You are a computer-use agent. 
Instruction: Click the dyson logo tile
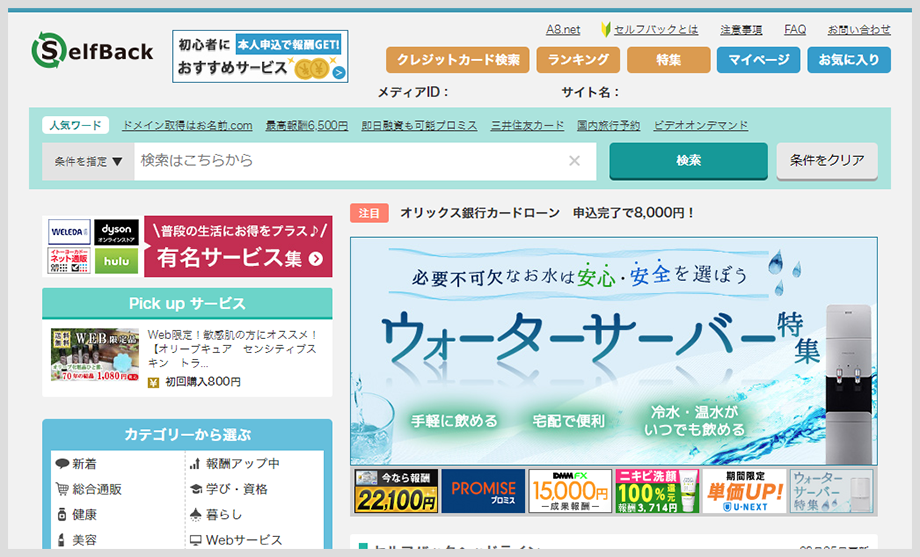(x=116, y=232)
